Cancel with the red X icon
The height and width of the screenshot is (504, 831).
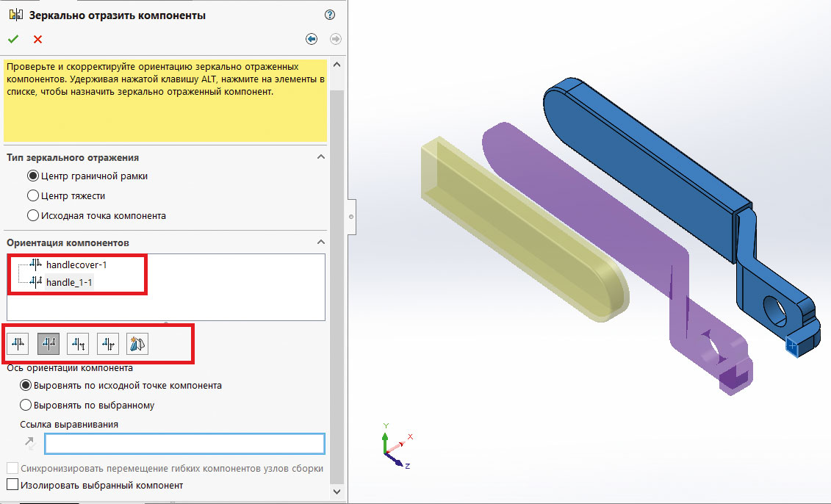pyautogui.click(x=38, y=39)
